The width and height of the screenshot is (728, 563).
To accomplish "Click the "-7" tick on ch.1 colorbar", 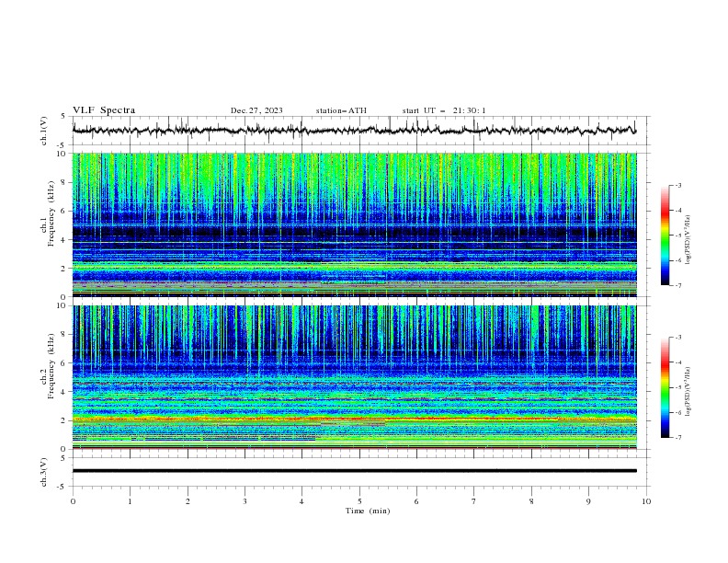I will (677, 286).
